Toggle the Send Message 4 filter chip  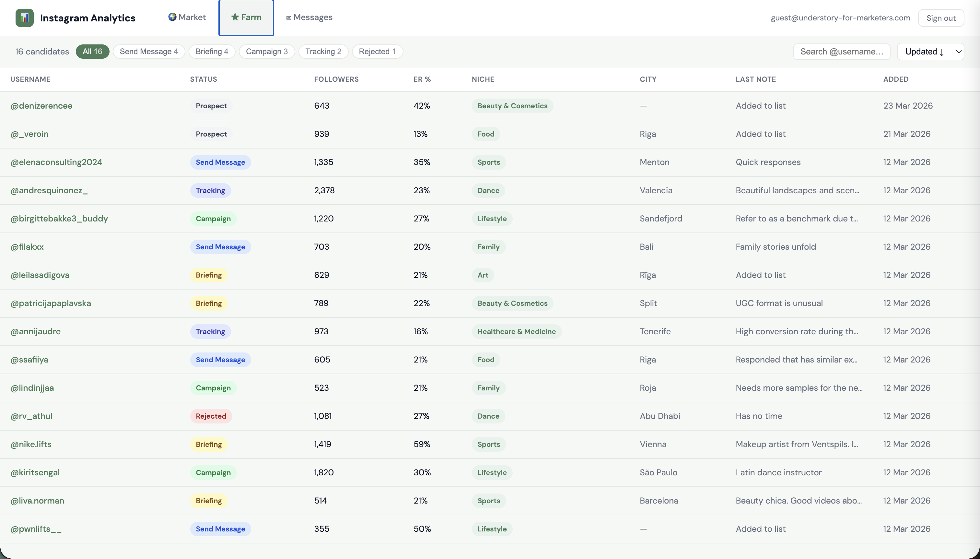[x=148, y=52]
